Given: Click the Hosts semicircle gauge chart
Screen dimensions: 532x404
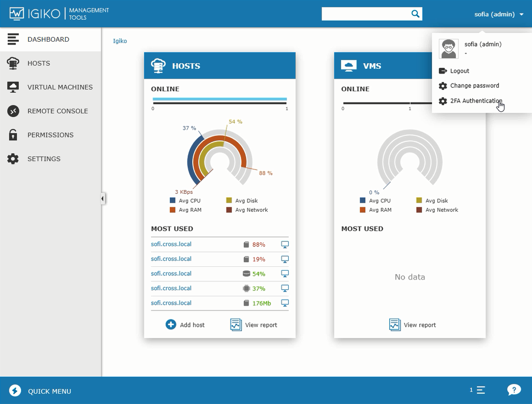Looking at the screenshot, I should pyautogui.click(x=220, y=158).
